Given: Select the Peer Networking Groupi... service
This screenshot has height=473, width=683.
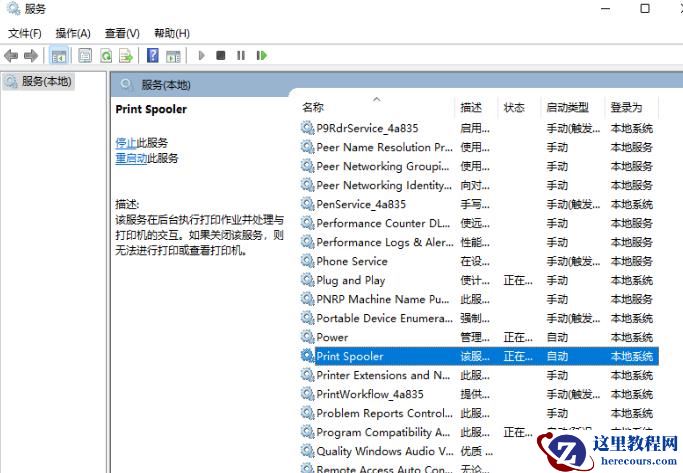Looking at the screenshot, I should (x=383, y=166).
